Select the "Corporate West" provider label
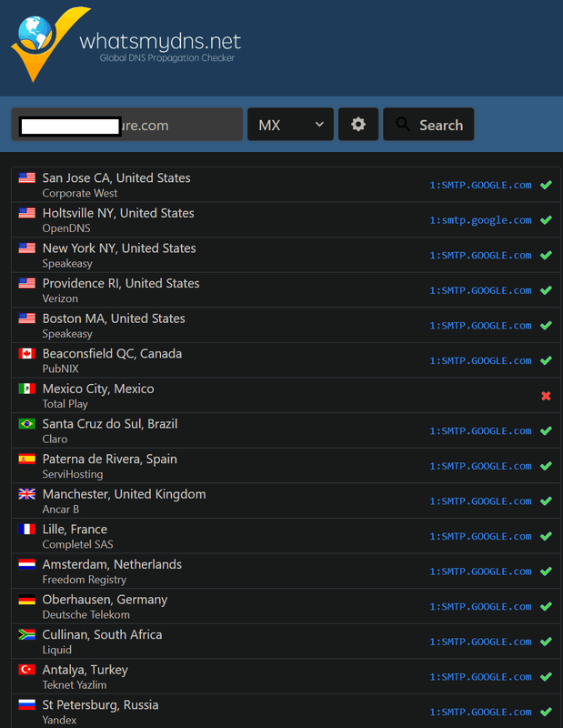563x728 pixels. click(80, 193)
